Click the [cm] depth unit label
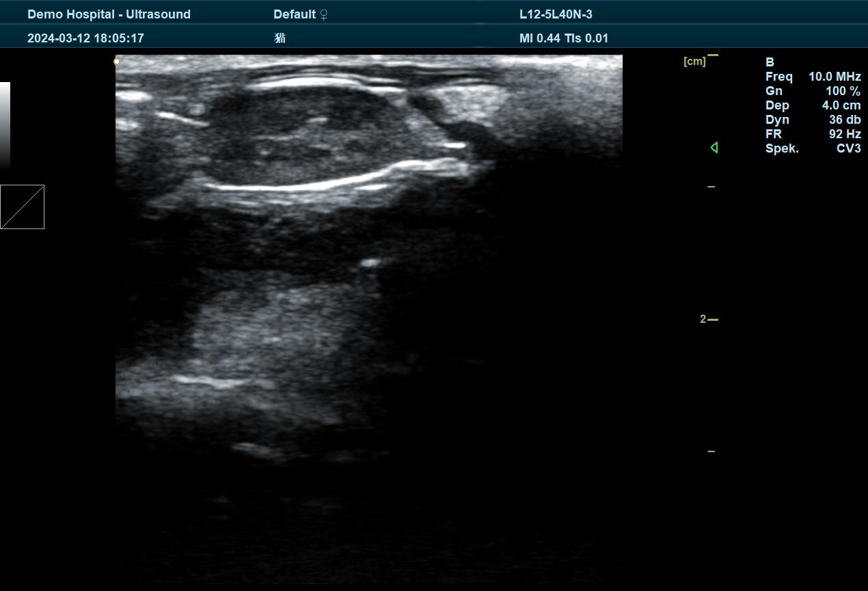 (x=694, y=62)
